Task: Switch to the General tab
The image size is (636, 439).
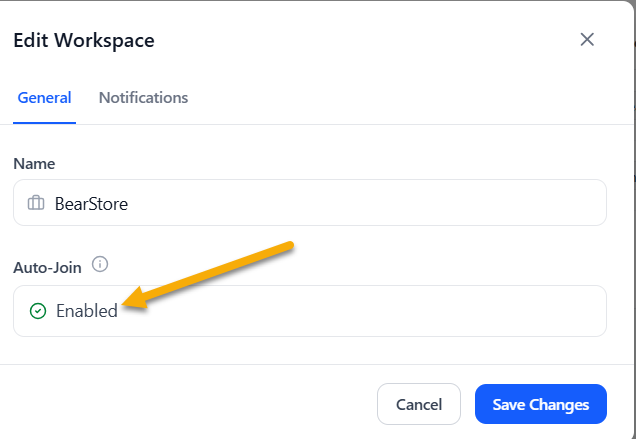Action: click(x=44, y=98)
